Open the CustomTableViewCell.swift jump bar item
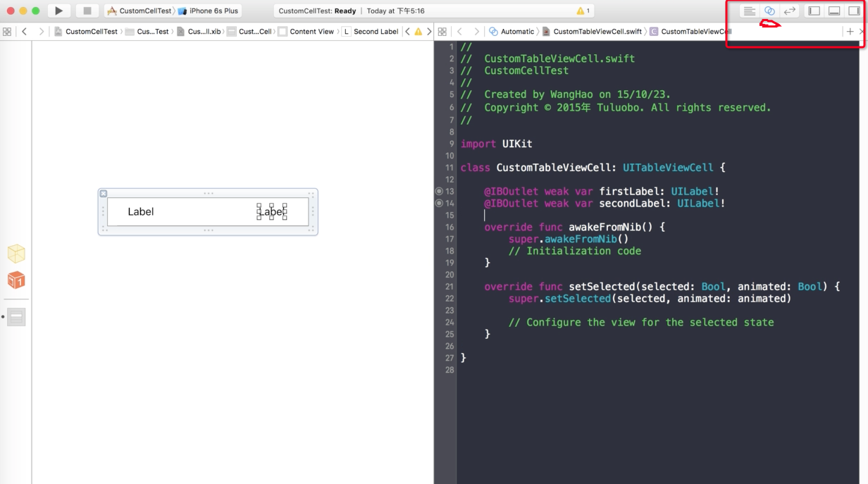868x484 pixels. coord(592,32)
